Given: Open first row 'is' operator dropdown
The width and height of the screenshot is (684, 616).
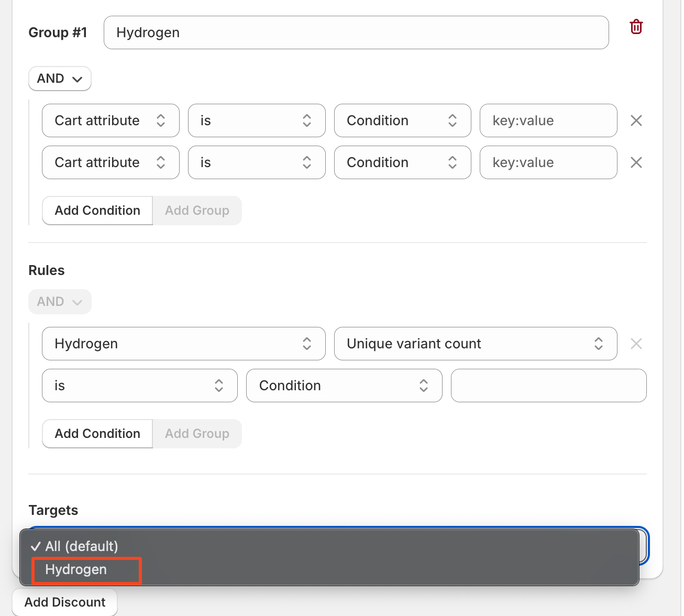Looking at the screenshot, I should (x=256, y=120).
